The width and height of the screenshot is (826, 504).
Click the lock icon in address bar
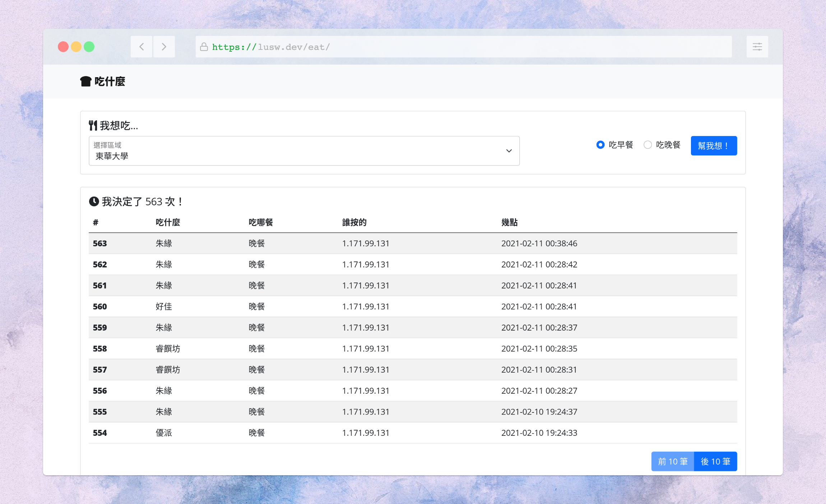[204, 47]
